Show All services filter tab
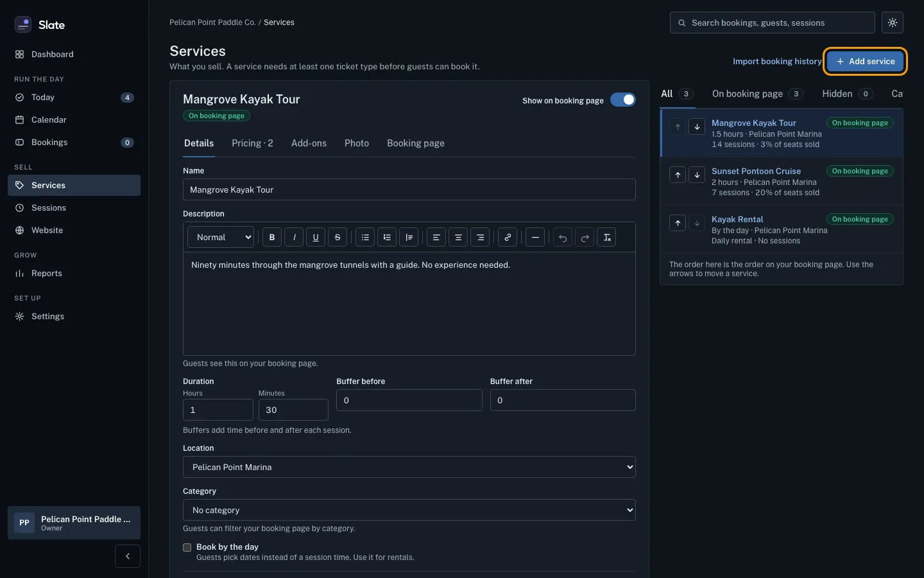 (x=677, y=94)
